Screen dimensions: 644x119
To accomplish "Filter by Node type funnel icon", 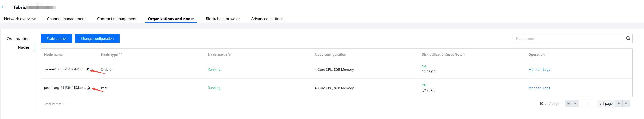I will pyautogui.click(x=121, y=55).
